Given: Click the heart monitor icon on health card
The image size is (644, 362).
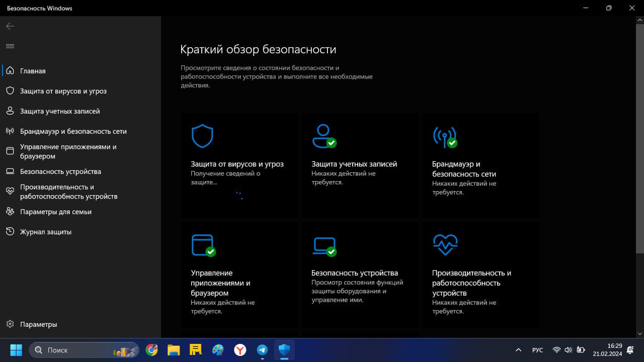Looking at the screenshot, I should (x=445, y=245).
